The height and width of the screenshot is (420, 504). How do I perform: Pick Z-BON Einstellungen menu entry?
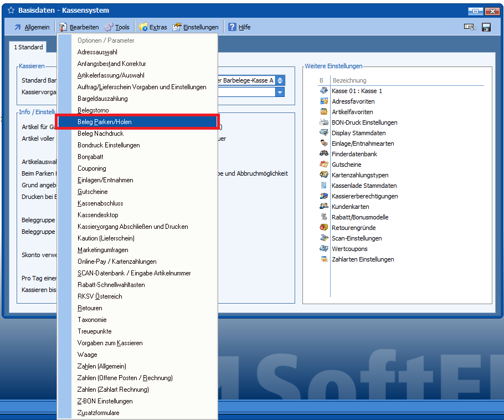[105, 401]
